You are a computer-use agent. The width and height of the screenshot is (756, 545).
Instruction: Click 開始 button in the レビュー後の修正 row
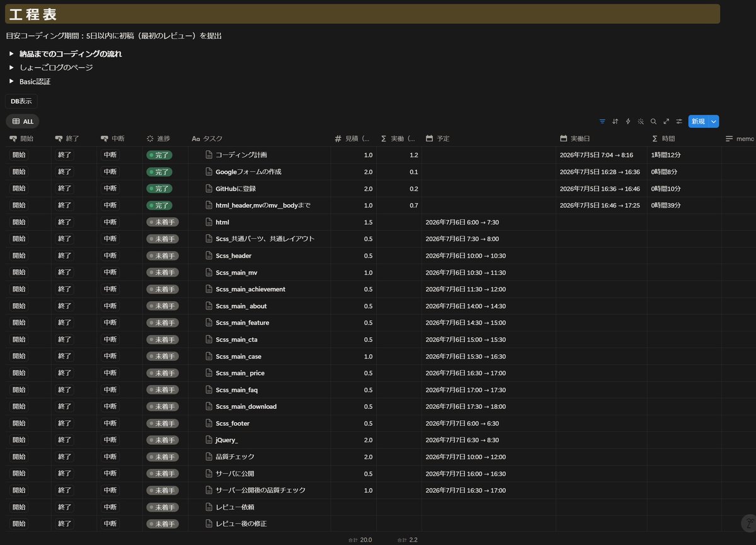(19, 524)
